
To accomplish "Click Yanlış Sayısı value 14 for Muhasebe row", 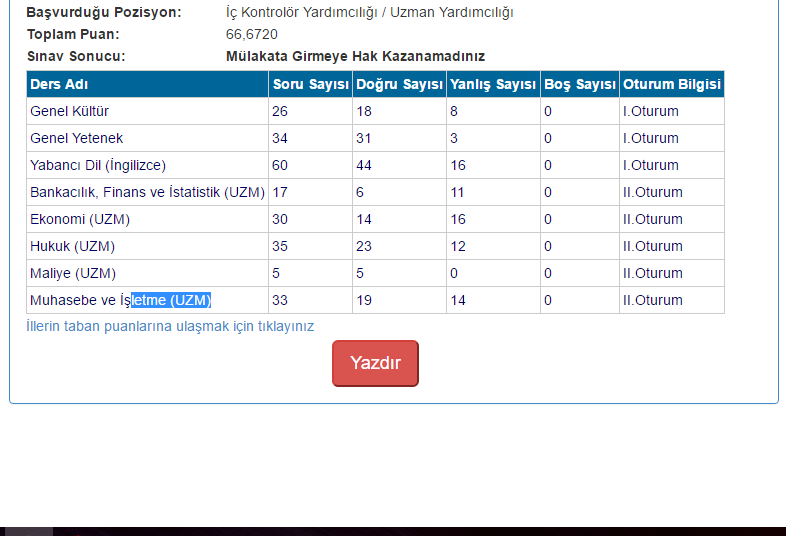I will [x=458, y=300].
